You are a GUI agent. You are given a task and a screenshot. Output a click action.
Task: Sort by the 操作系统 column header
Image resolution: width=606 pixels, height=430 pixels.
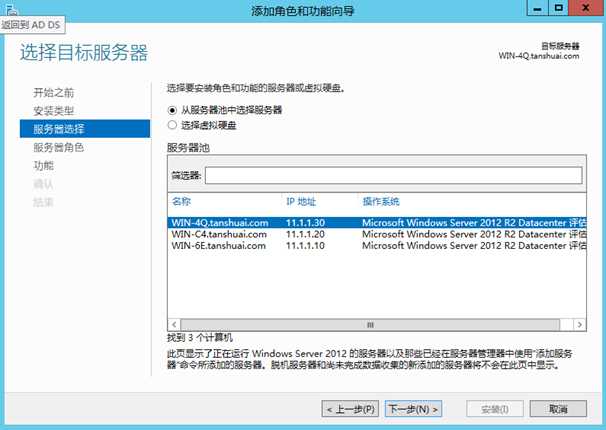(x=381, y=201)
